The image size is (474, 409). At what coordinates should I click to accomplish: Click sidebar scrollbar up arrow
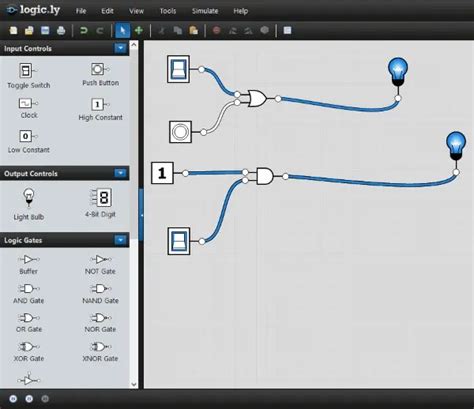pos(134,44)
